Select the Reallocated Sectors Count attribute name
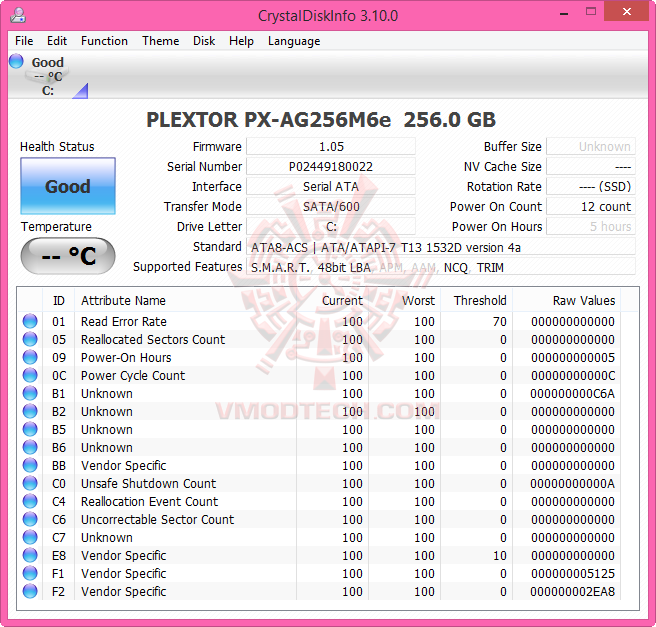Screen dimensions: 656x627 pos(153,339)
